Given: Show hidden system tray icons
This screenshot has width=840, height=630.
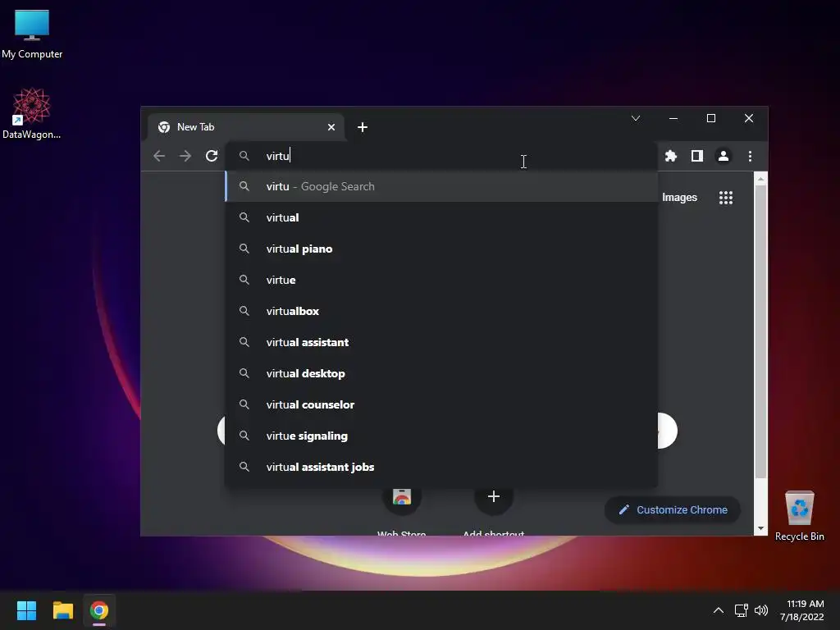Looking at the screenshot, I should (x=719, y=610).
